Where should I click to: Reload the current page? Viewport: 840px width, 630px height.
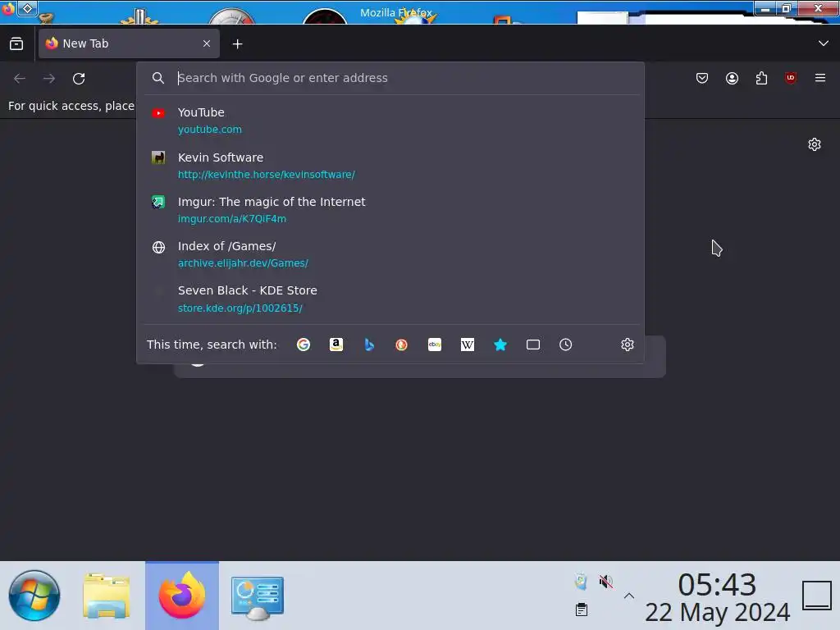79,78
